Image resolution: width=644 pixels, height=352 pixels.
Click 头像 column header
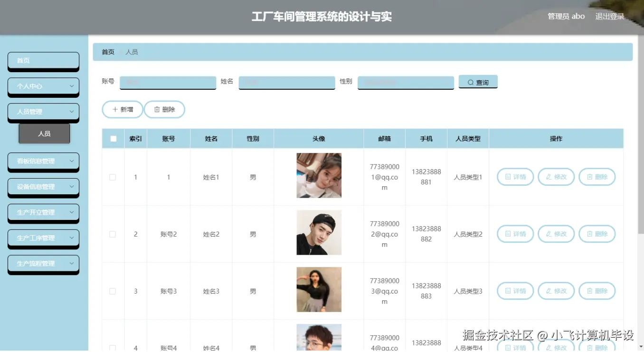(319, 139)
